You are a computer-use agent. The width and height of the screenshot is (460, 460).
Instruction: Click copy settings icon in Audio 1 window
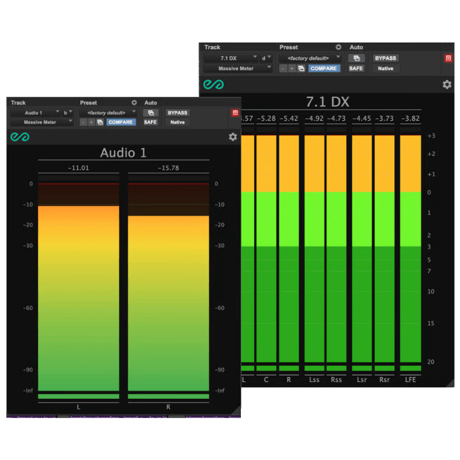[100, 122]
